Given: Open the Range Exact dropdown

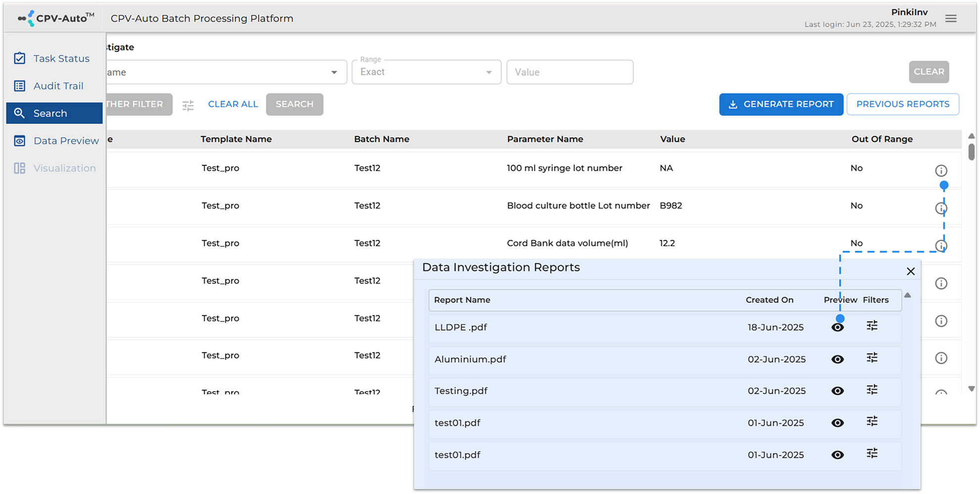Looking at the screenshot, I should pyautogui.click(x=489, y=72).
